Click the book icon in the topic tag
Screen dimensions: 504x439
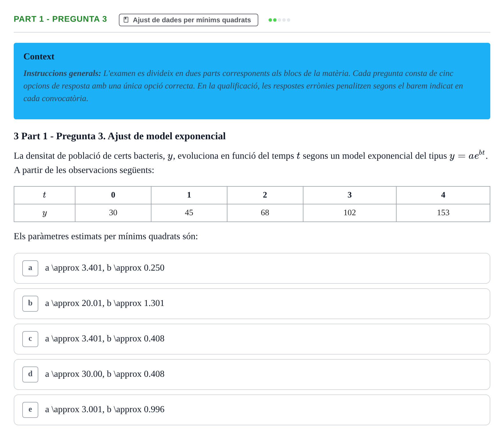(126, 20)
